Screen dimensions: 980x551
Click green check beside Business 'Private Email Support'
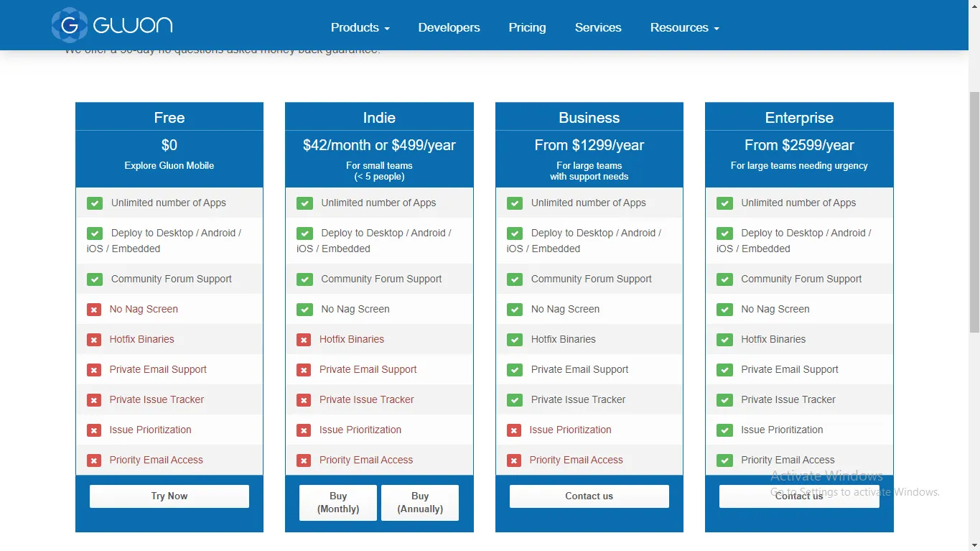point(515,370)
